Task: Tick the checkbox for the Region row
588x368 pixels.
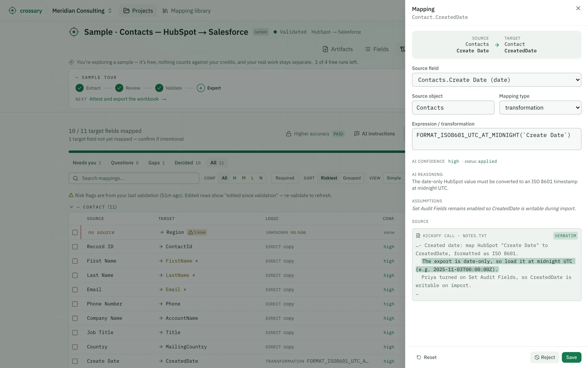Action: point(75,232)
